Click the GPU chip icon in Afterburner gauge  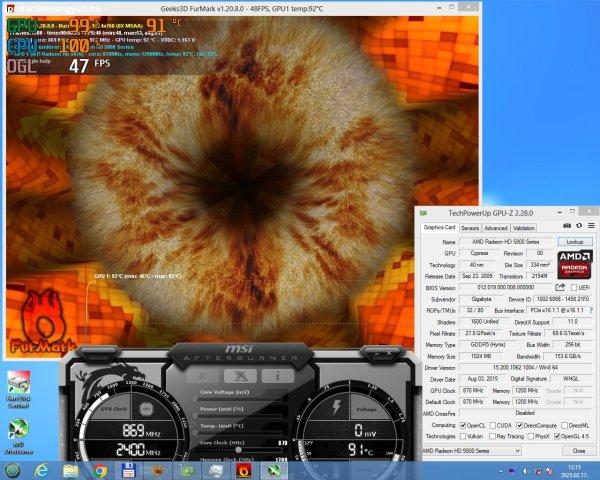tap(147, 409)
